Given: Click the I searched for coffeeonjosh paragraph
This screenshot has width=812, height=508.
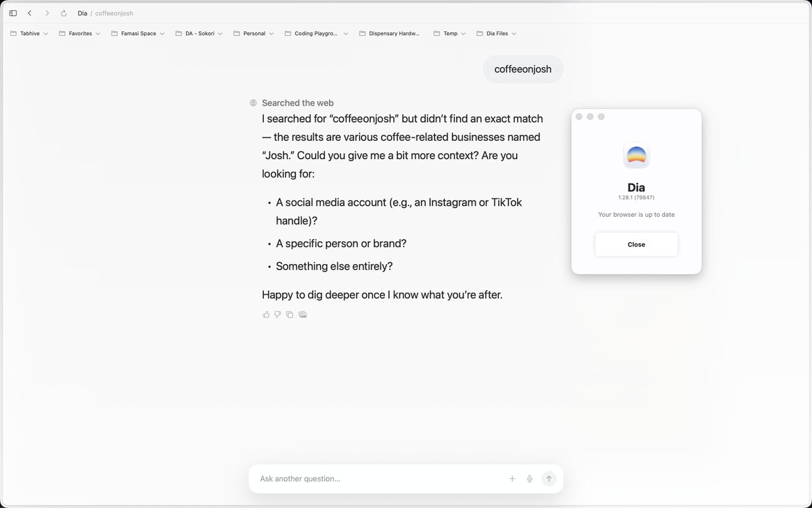Looking at the screenshot, I should pyautogui.click(x=403, y=146).
